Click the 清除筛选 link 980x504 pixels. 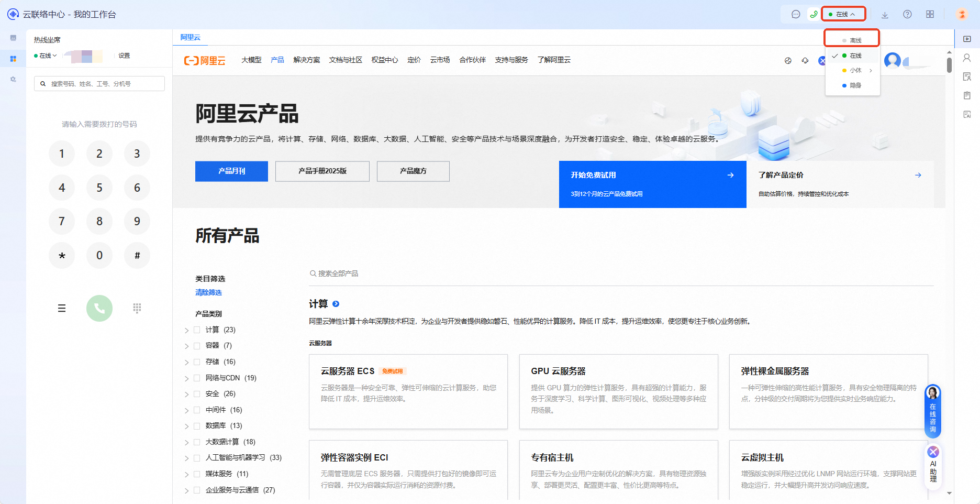[208, 293]
